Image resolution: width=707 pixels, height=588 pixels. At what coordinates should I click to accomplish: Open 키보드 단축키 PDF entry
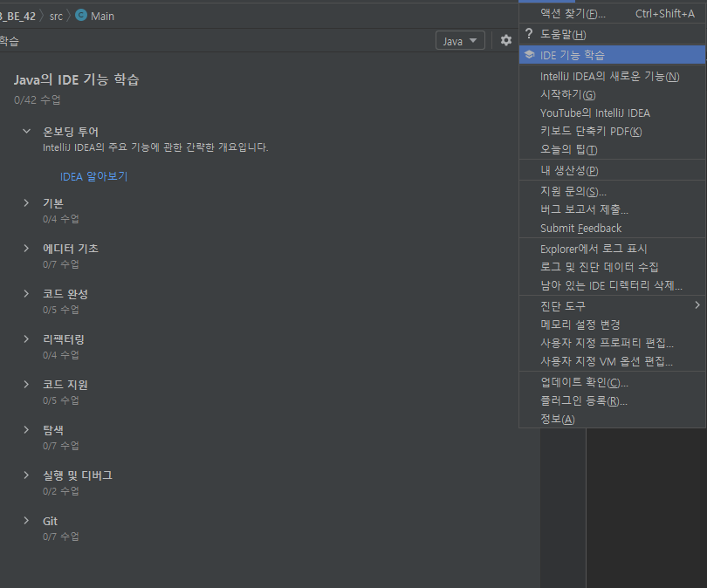click(x=613, y=131)
